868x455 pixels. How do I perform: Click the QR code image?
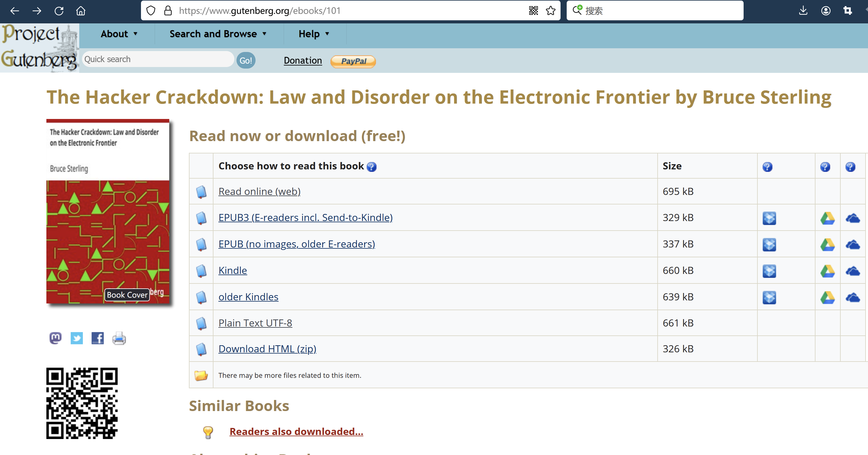click(82, 403)
